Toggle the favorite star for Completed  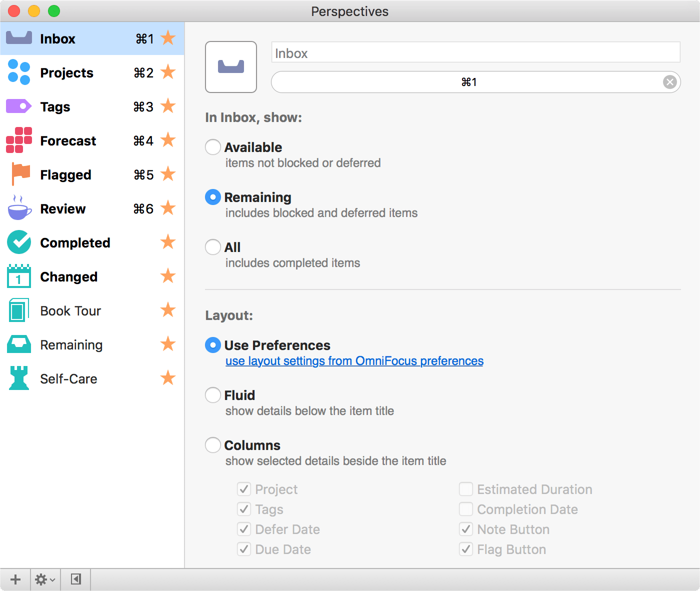[168, 242]
